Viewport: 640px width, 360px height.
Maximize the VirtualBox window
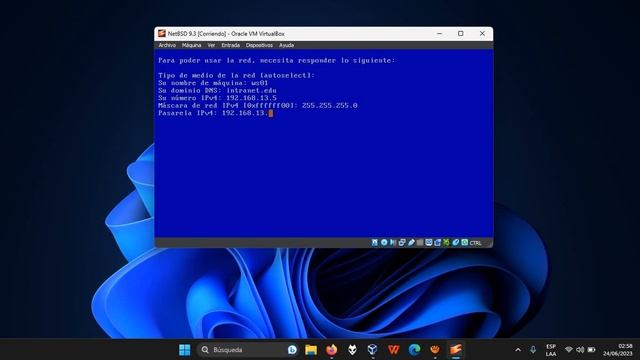click(460, 33)
